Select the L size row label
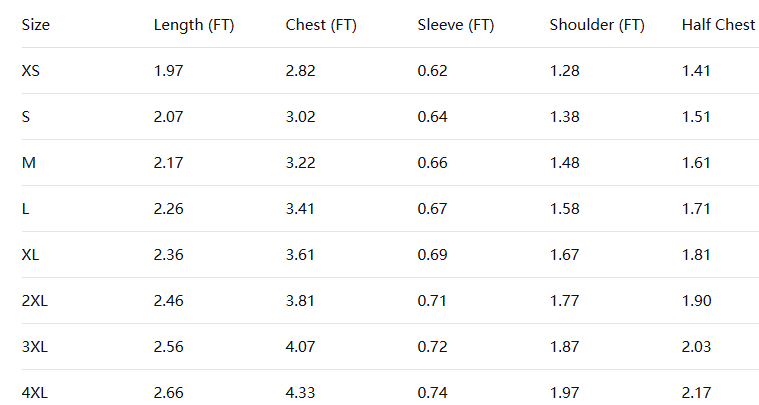The image size is (759, 405). click(x=26, y=208)
